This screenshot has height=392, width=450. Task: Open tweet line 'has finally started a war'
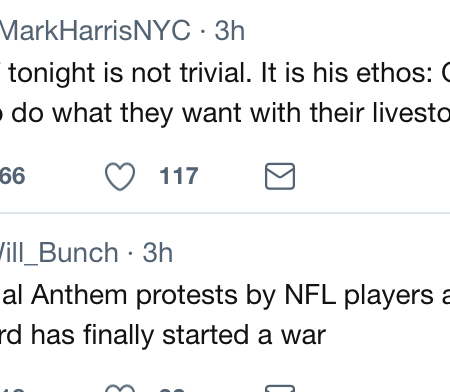click(x=178, y=335)
